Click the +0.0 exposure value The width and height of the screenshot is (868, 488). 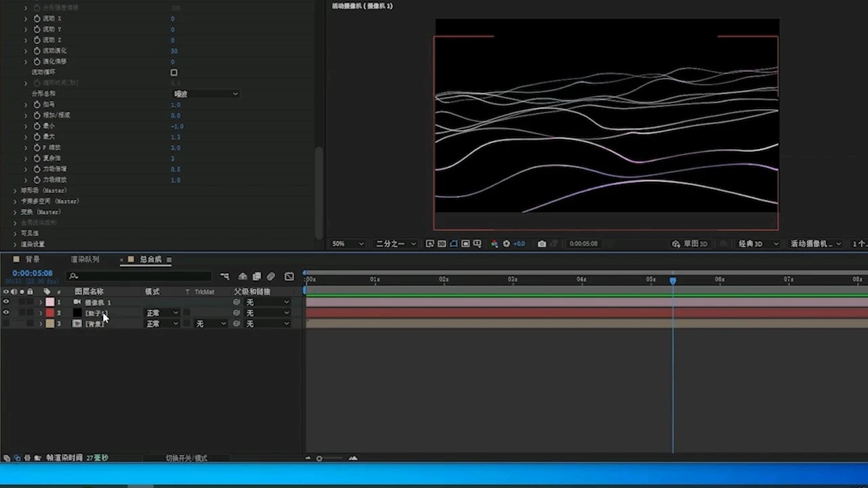(519, 244)
